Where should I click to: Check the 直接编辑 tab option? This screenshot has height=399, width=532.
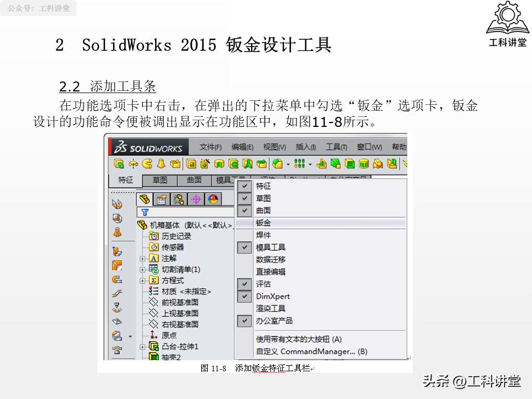321,272
